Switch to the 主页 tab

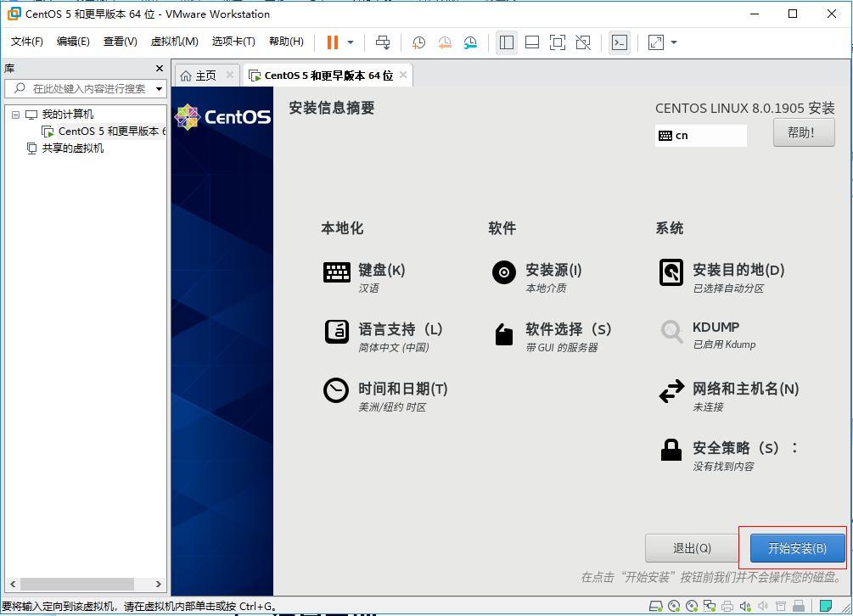205,75
